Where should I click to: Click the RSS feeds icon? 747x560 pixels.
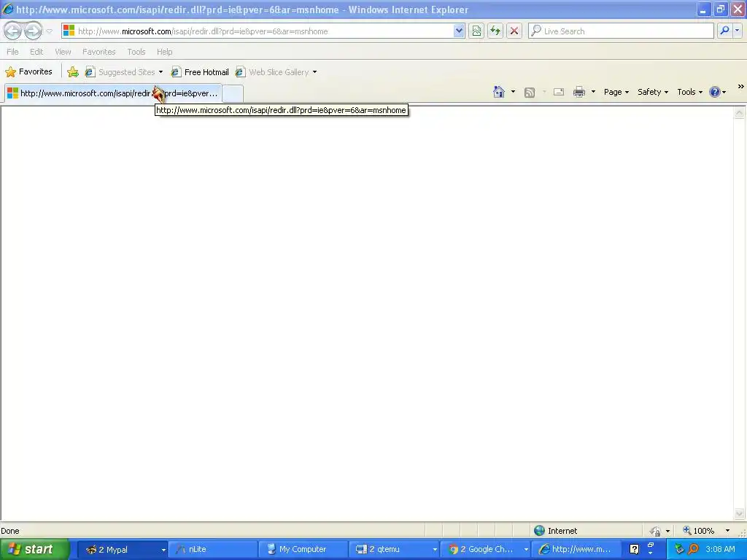[530, 93]
